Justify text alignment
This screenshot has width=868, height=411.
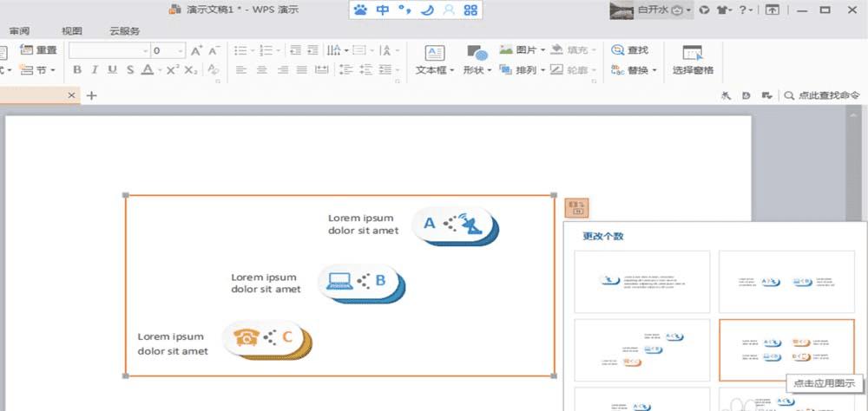click(302, 69)
